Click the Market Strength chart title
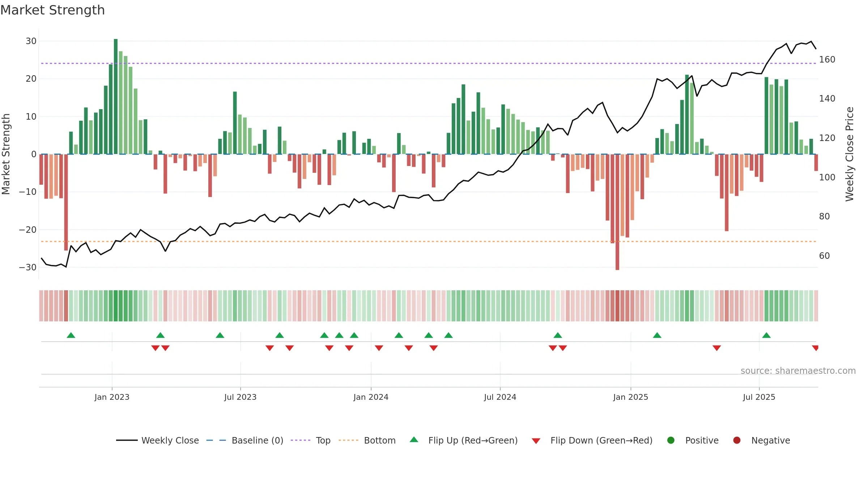The image size is (868, 488). click(x=52, y=10)
